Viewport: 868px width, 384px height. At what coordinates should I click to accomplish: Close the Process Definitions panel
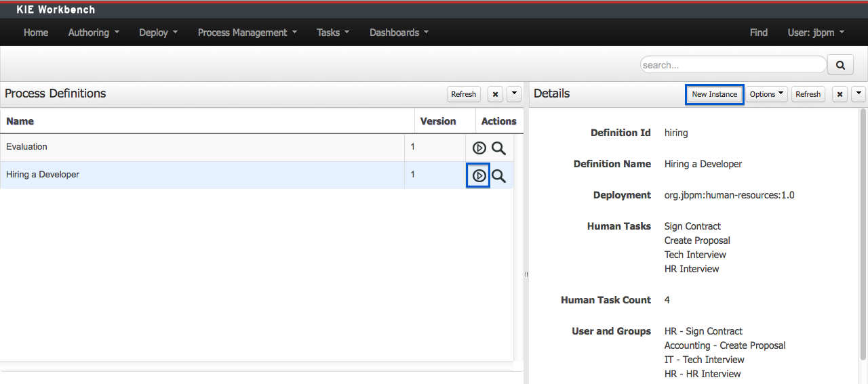[x=495, y=94]
